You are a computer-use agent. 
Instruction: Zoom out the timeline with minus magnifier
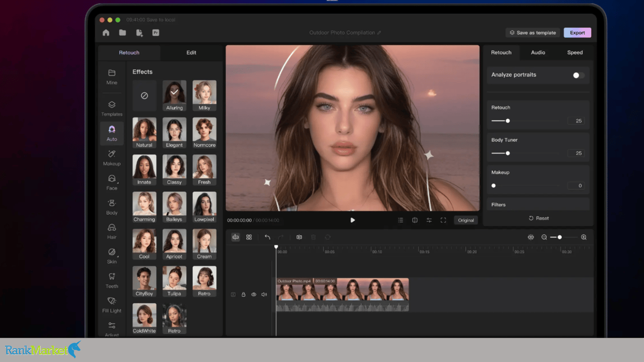click(x=544, y=237)
